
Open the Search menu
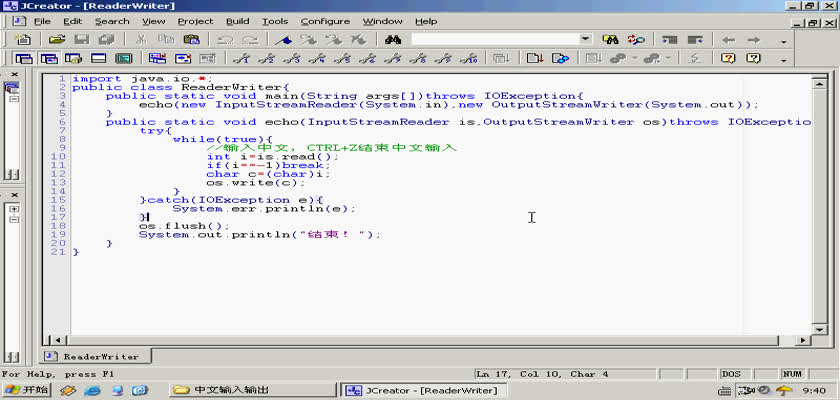click(x=112, y=21)
